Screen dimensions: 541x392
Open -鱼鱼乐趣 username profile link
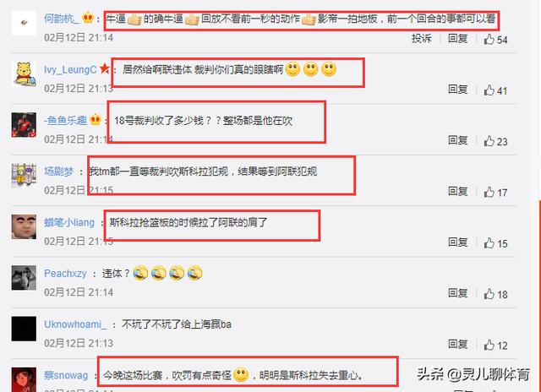(x=65, y=120)
